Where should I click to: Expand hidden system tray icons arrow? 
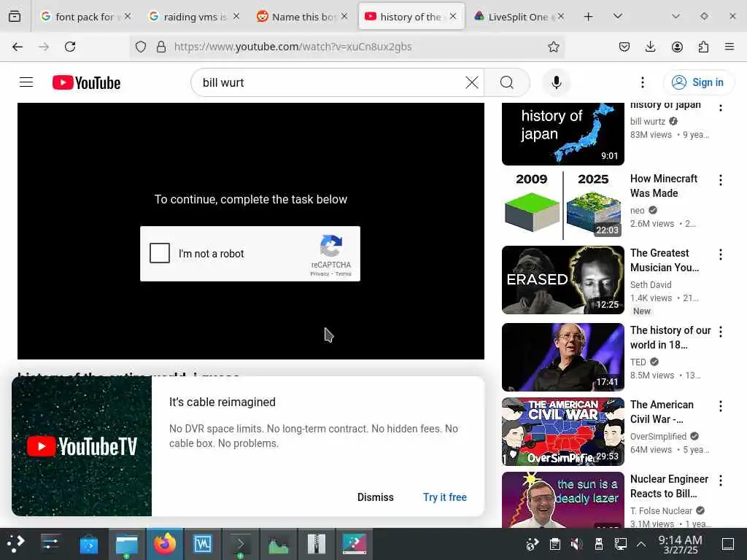[641, 544]
